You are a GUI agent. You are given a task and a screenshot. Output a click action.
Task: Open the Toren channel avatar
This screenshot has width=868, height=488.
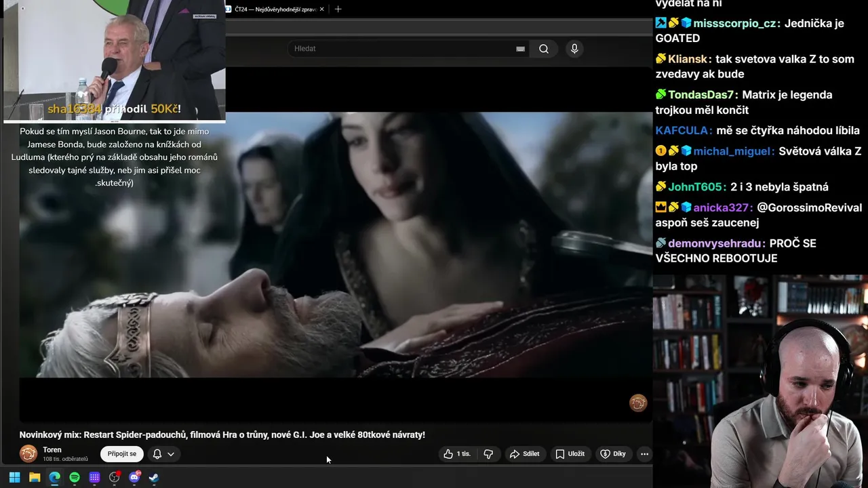28,453
